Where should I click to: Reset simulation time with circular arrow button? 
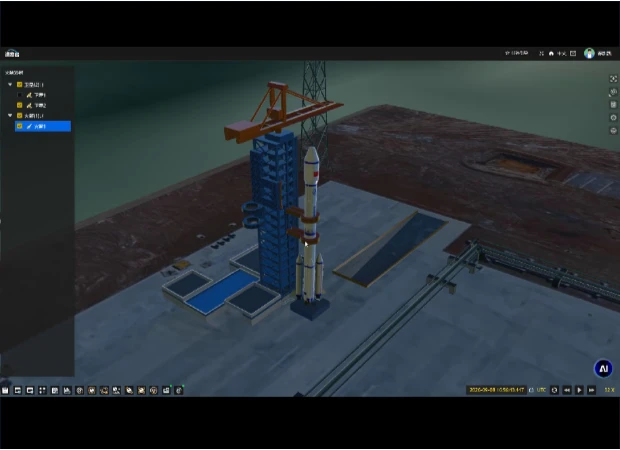pyautogui.click(x=554, y=390)
